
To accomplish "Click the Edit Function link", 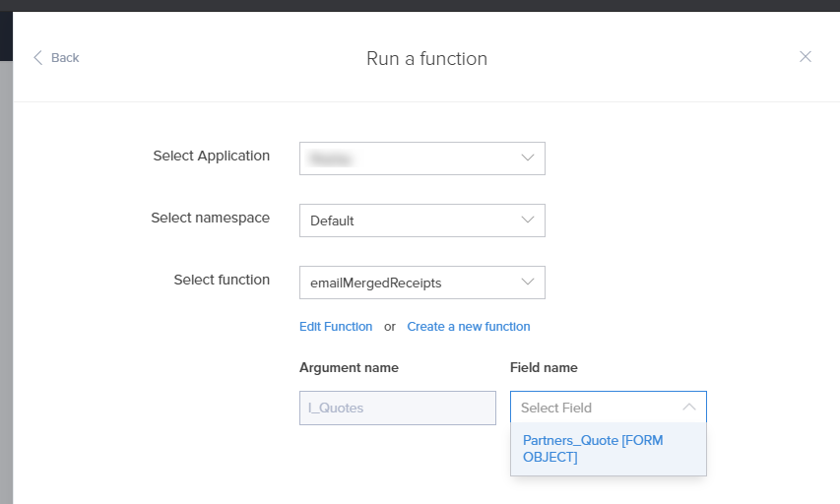I will pos(336,327).
